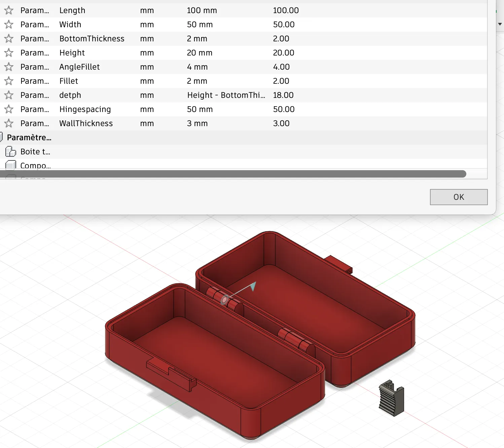This screenshot has width=504, height=448.
Task: Select the "Boite t…" item in browser
Action: (x=35, y=152)
